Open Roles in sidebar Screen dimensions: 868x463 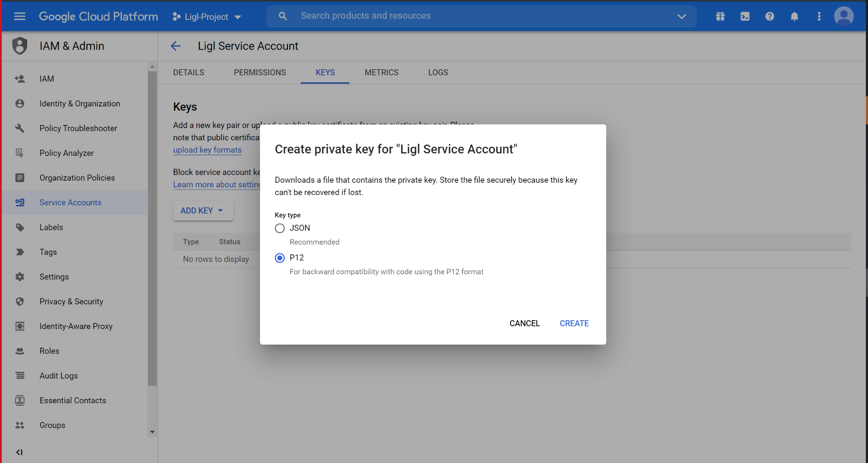click(x=75, y=351)
